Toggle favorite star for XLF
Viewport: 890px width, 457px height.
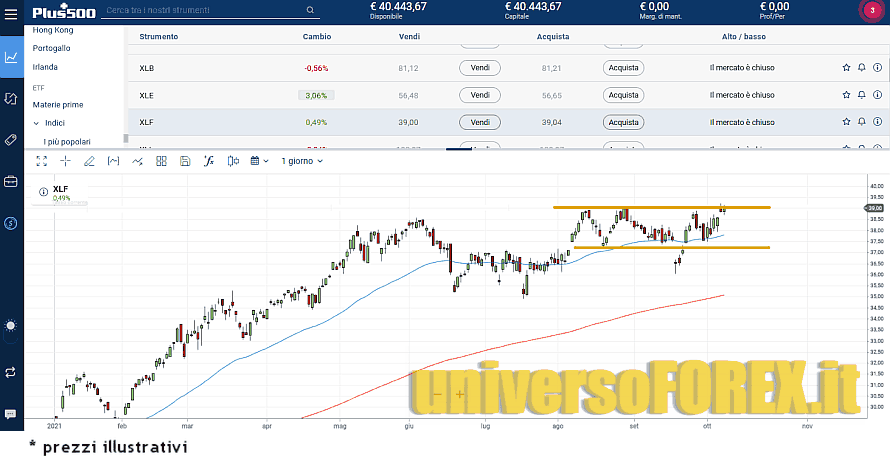click(845, 122)
